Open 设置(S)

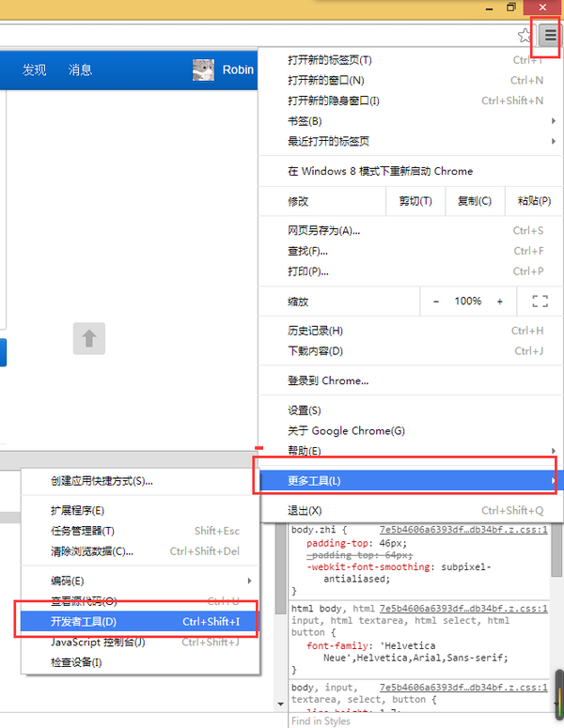click(411, 410)
